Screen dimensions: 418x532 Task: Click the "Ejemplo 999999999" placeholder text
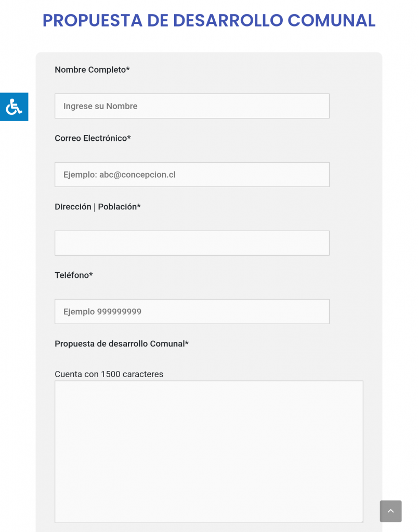point(102,312)
